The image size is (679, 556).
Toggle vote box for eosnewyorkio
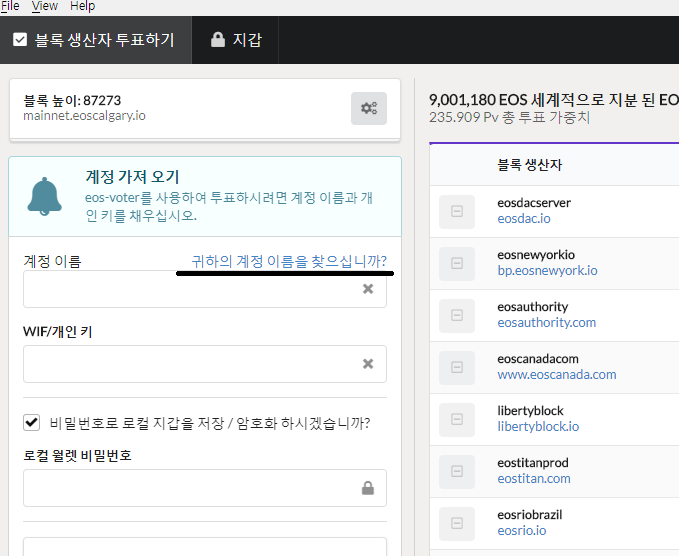coord(457,263)
